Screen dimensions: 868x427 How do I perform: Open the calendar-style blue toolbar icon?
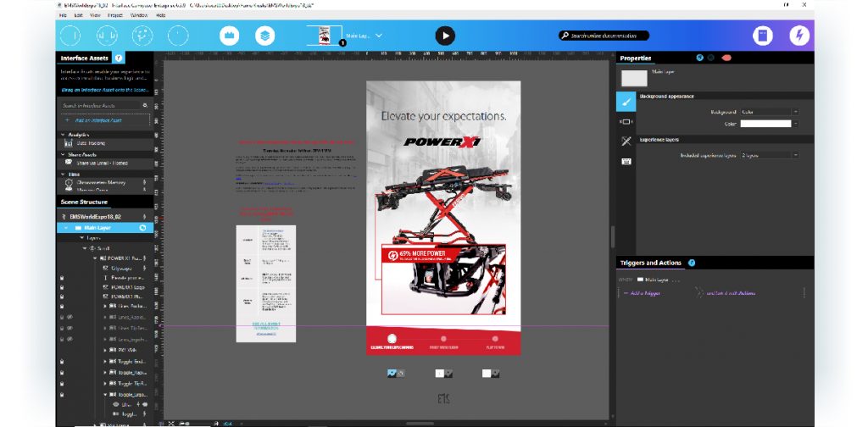229,36
